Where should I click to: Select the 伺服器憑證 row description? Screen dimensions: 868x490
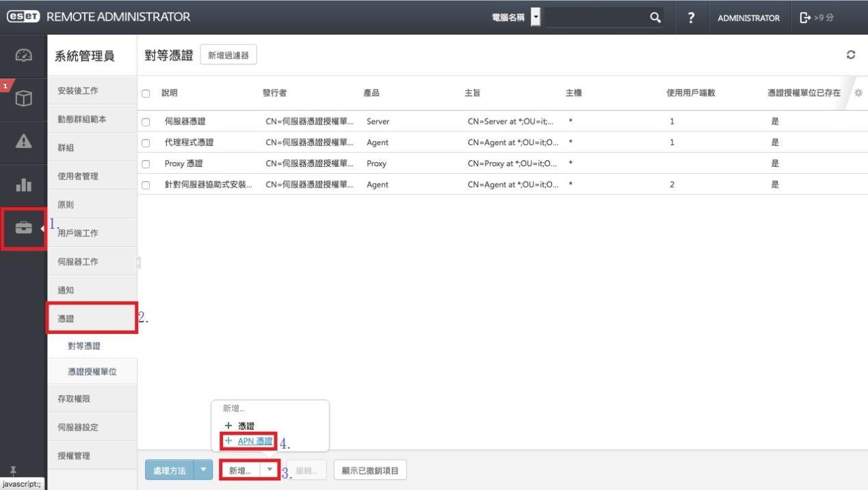tap(185, 122)
